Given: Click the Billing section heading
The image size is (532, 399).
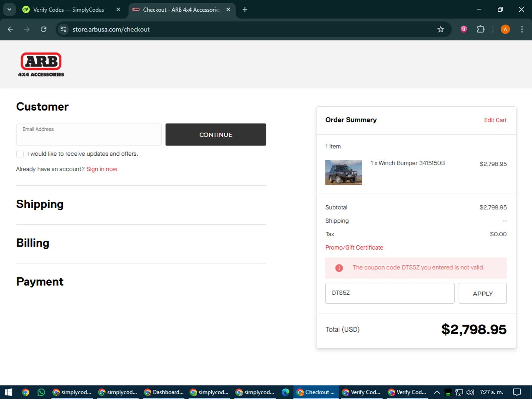Looking at the screenshot, I should [33, 243].
